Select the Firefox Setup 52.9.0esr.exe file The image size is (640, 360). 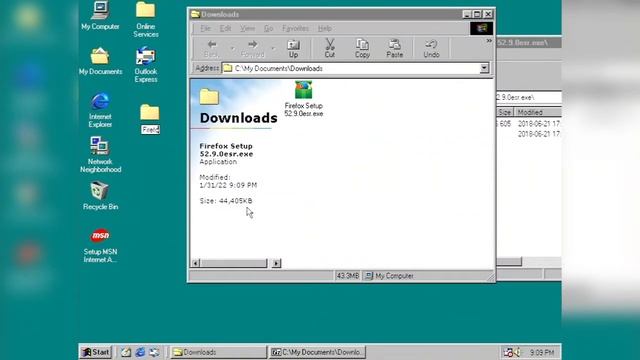click(304, 99)
